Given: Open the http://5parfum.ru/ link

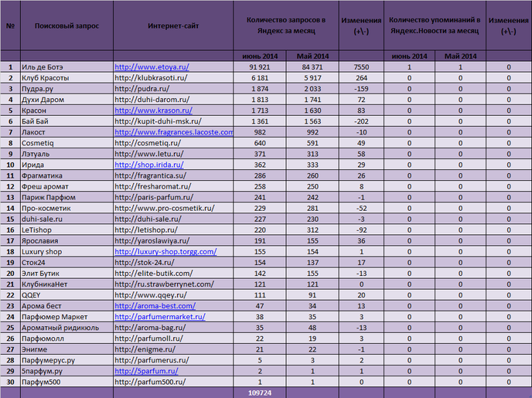Looking at the screenshot, I should (x=146, y=371).
